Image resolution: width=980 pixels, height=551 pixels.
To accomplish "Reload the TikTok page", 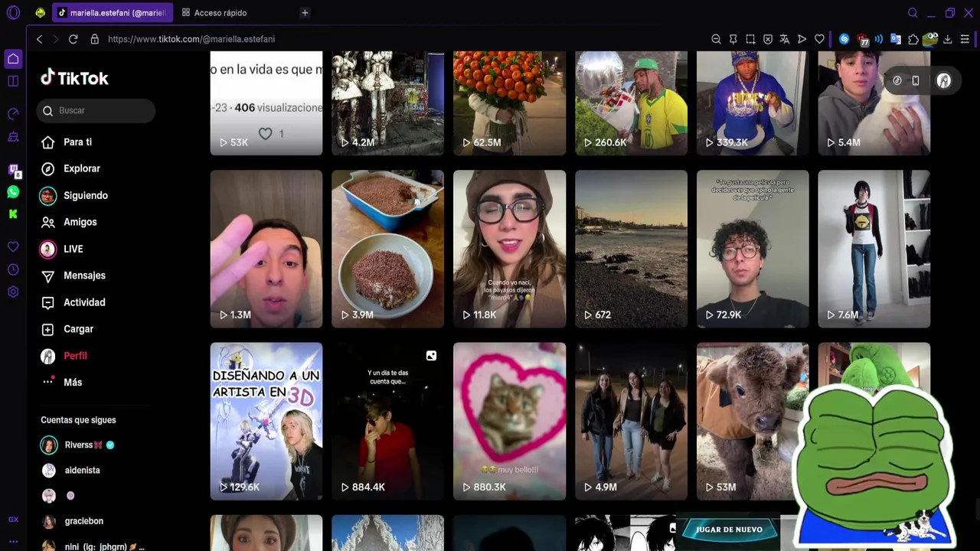I will click(73, 39).
